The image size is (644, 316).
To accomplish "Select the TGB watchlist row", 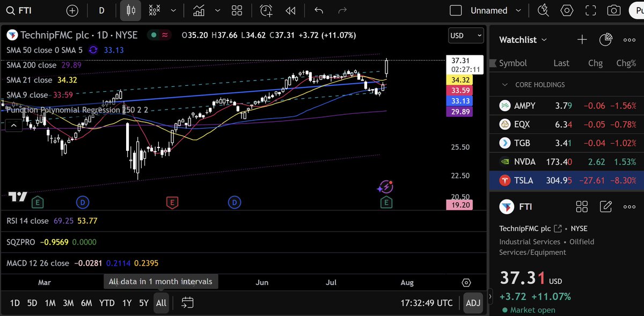I will 567,143.
